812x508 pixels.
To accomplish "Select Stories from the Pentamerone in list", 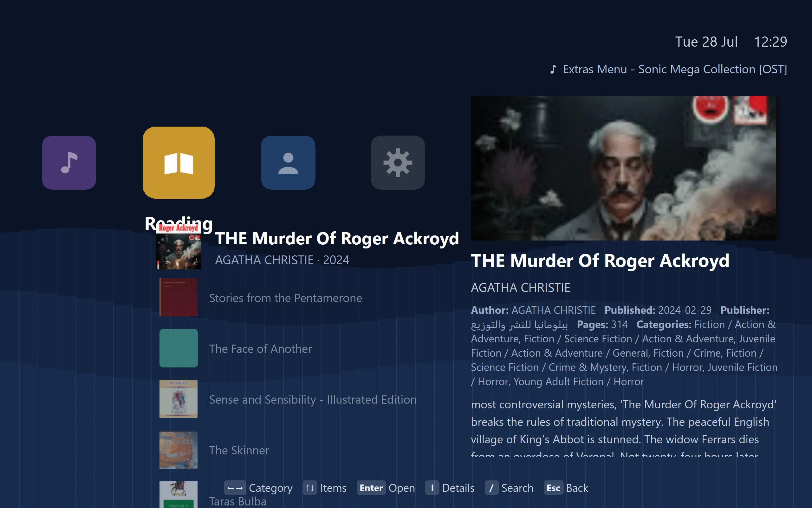I will pyautogui.click(x=285, y=298).
